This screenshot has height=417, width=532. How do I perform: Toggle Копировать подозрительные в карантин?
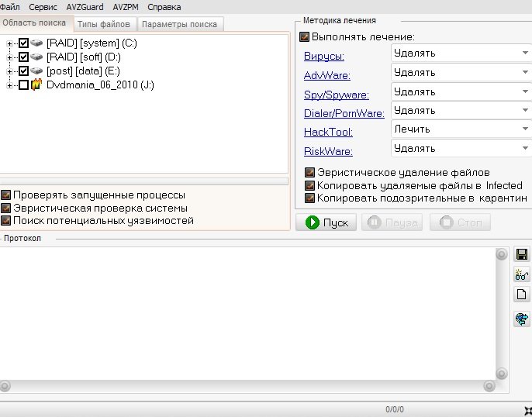(309, 198)
